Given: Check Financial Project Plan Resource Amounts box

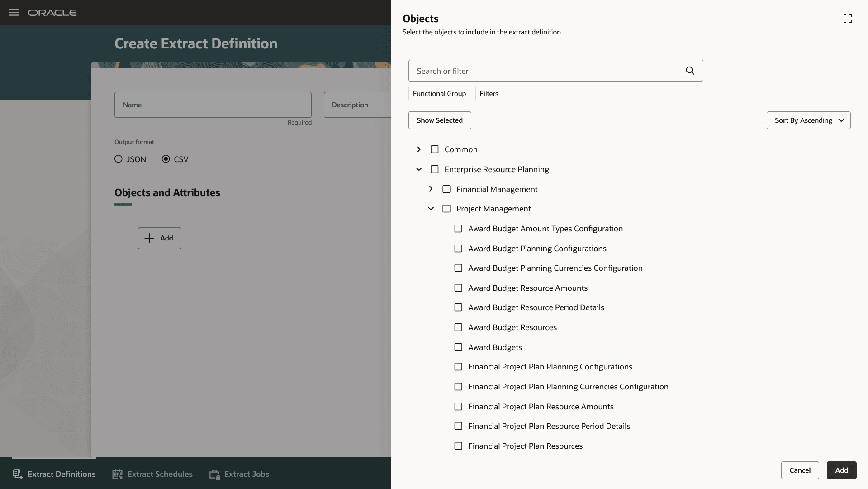Looking at the screenshot, I should pyautogui.click(x=458, y=407).
